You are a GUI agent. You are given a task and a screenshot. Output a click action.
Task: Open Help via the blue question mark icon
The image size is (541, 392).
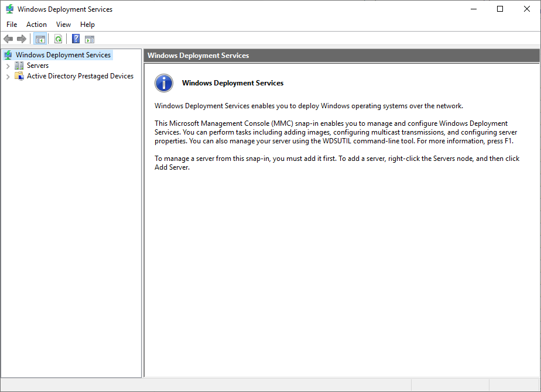click(x=76, y=39)
